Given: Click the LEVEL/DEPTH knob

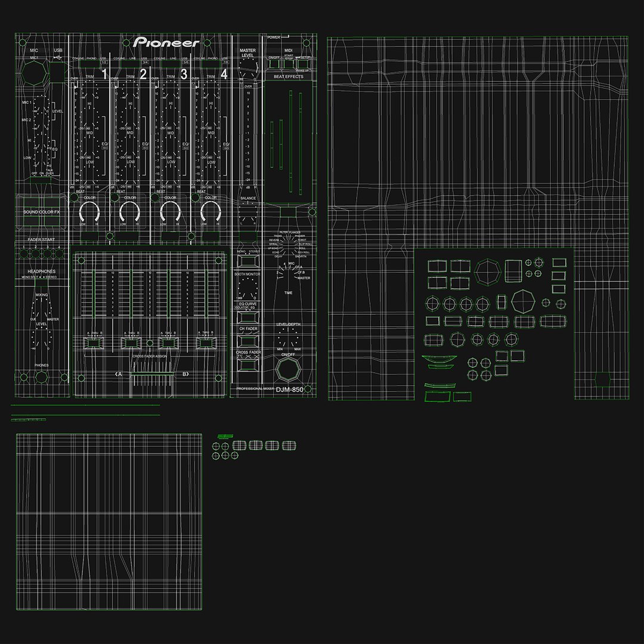Looking at the screenshot, I should coord(288,339).
